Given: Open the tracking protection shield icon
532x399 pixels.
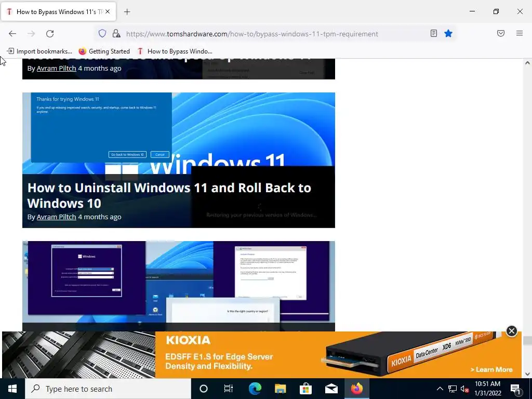Looking at the screenshot, I should [x=102, y=34].
